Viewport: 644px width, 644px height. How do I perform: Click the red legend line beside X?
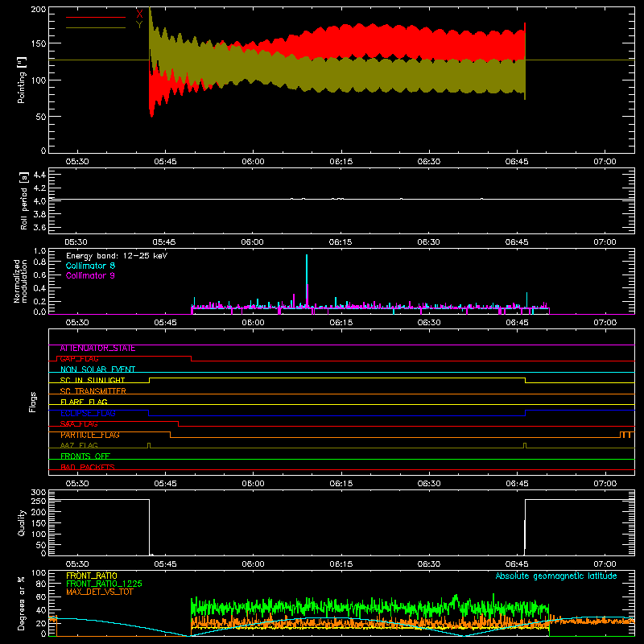pyautogui.click(x=96, y=17)
